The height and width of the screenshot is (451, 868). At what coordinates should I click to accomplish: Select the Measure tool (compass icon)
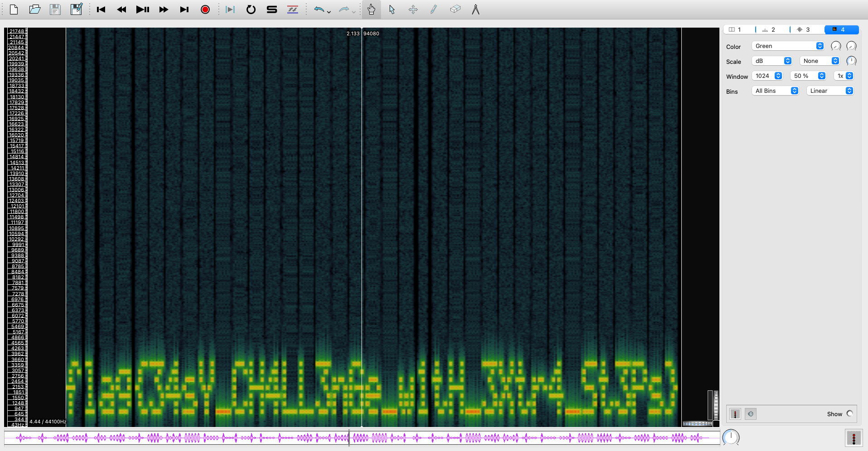[475, 10]
